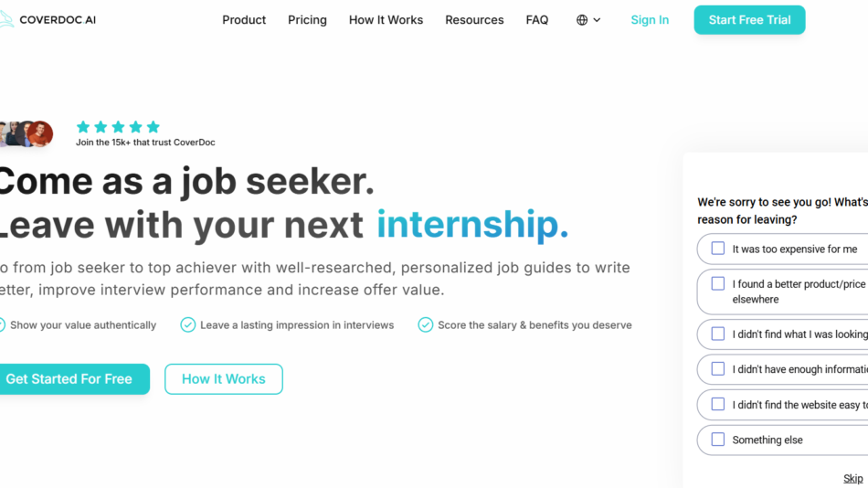Go to the Pricing page
This screenshot has height=488, width=868.
(x=307, y=20)
